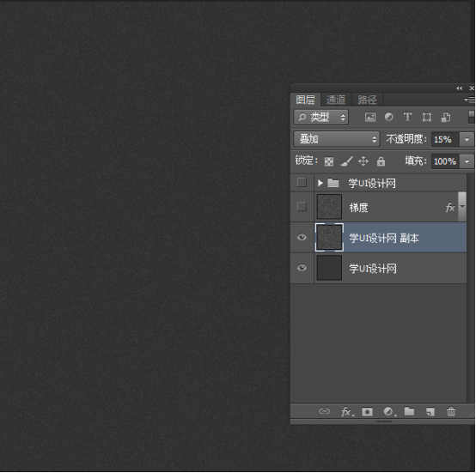Filter layers by type layers (T icon)

(407, 117)
